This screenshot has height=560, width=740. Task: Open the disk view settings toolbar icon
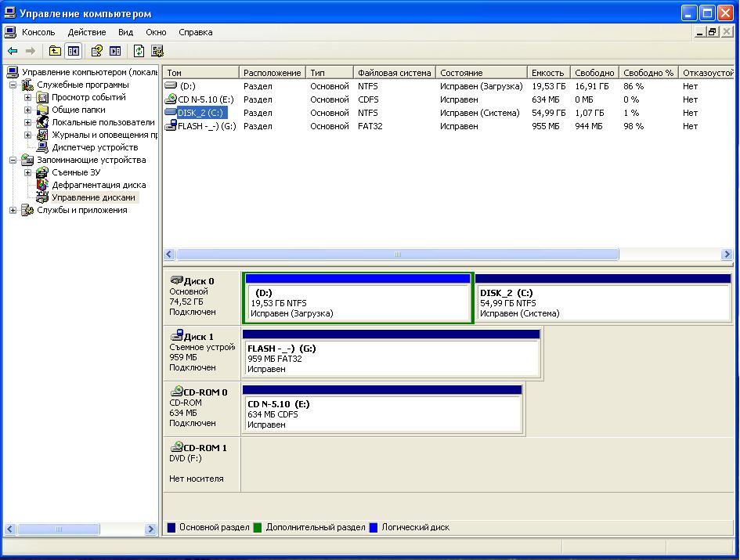pyautogui.click(x=157, y=51)
